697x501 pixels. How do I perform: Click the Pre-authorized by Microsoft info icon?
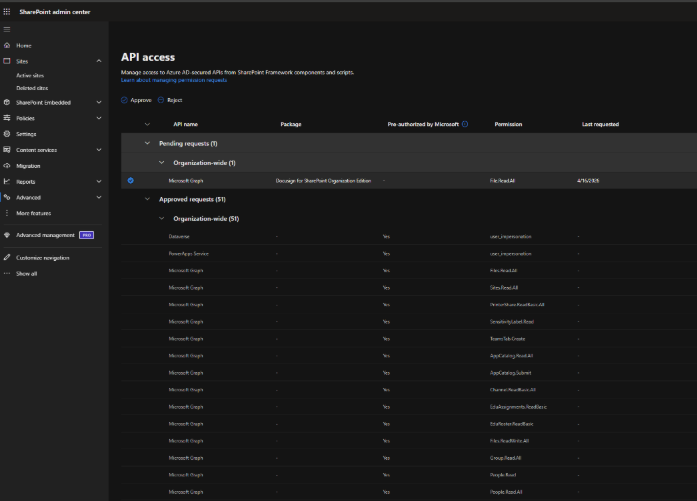(465, 124)
